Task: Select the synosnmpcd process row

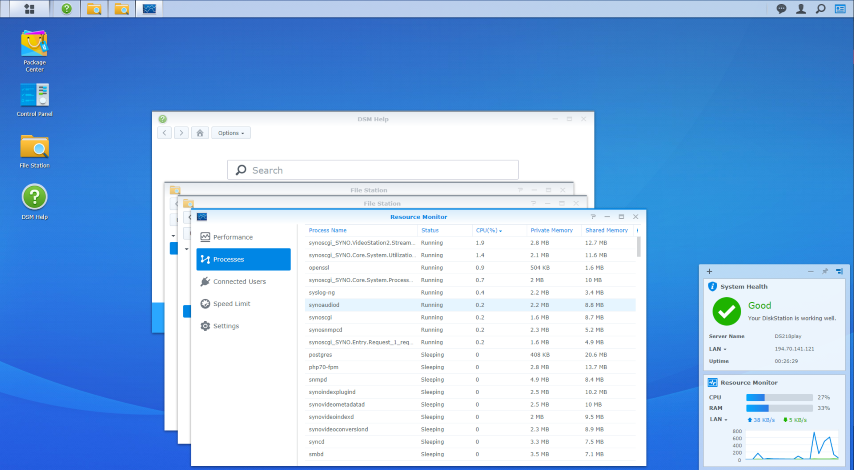Action: coord(470,329)
